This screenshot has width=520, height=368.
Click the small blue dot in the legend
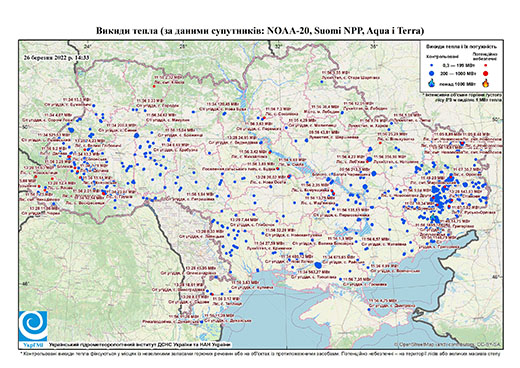point(432,66)
